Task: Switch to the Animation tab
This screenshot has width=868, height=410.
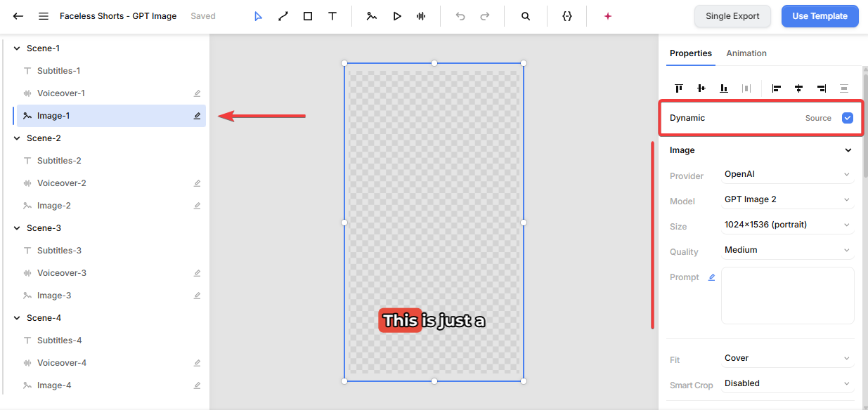Action: [x=746, y=53]
